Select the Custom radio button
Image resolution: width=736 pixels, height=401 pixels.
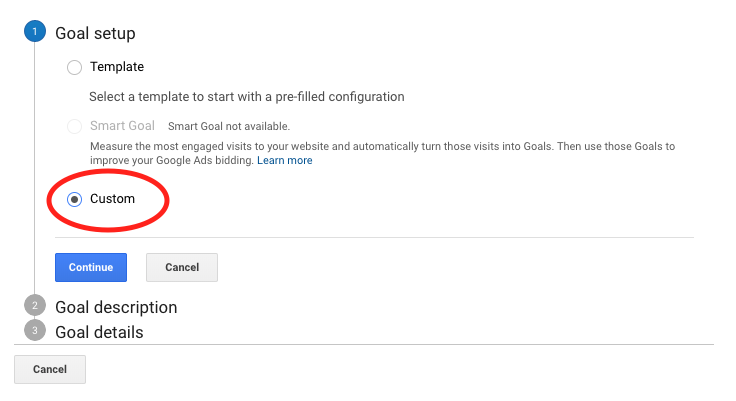point(74,200)
